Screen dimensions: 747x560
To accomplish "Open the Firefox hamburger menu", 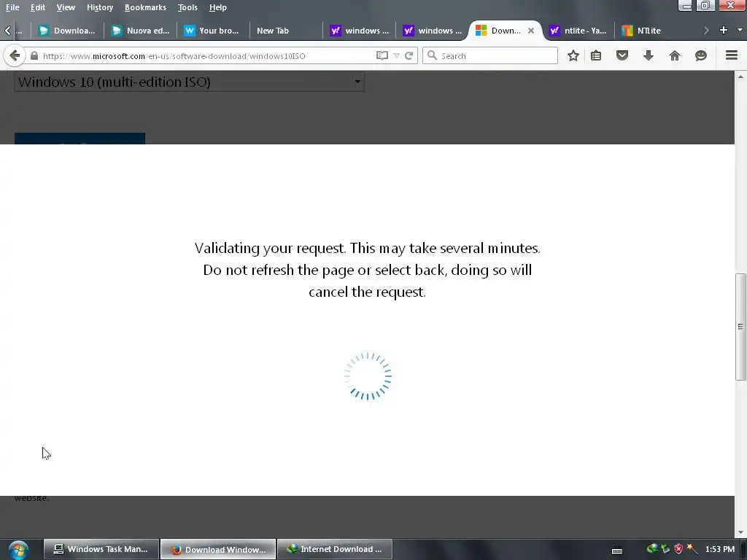I will pyautogui.click(x=732, y=55).
